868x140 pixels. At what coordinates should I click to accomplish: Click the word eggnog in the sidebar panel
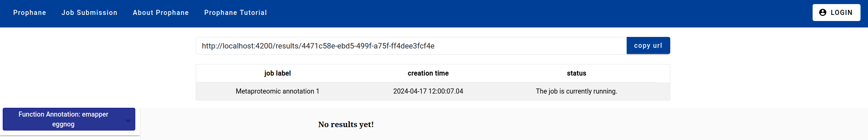[x=63, y=124]
